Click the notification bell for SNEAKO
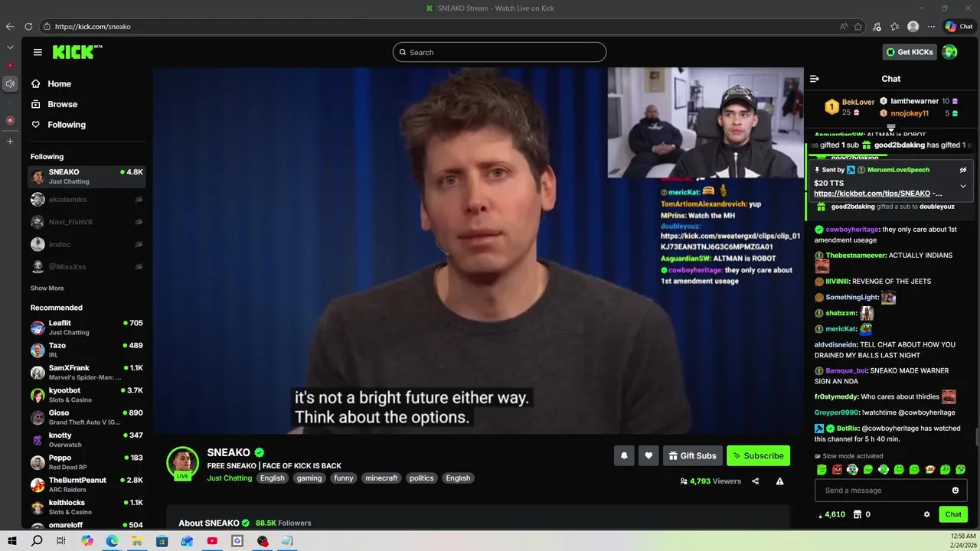 click(624, 455)
